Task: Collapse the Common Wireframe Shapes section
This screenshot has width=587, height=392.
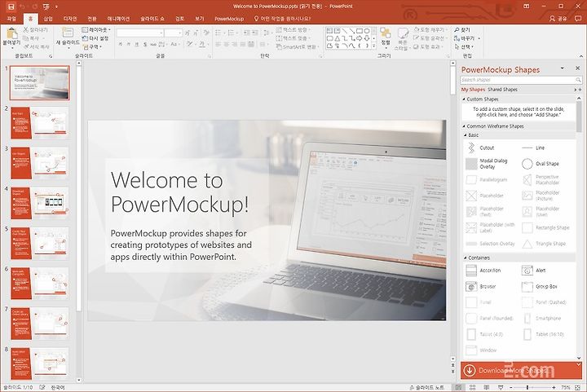Action: tap(464, 126)
